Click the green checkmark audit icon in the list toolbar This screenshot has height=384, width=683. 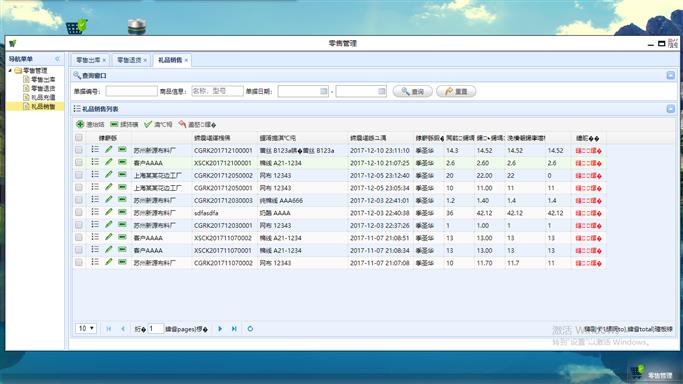click(x=148, y=125)
